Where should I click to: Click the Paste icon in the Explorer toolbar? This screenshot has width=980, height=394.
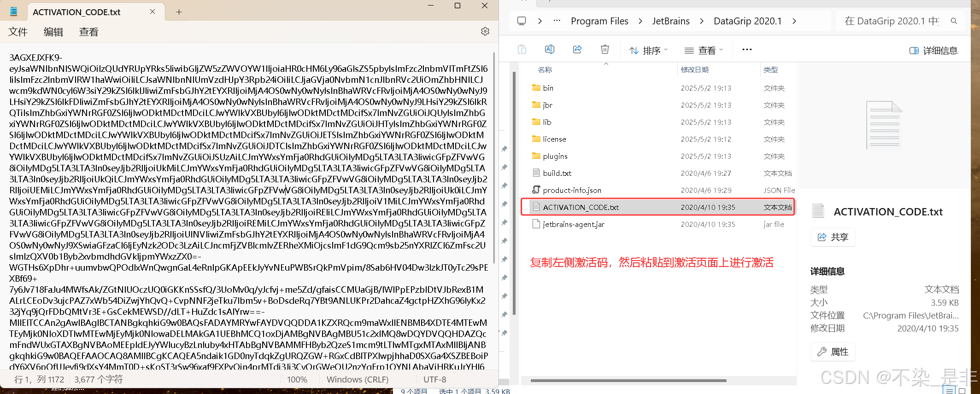[522, 50]
